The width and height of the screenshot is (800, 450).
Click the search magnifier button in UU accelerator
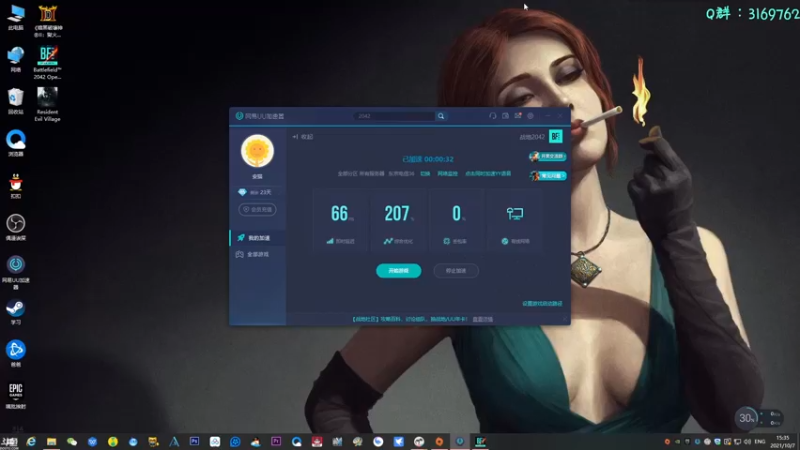(x=441, y=116)
